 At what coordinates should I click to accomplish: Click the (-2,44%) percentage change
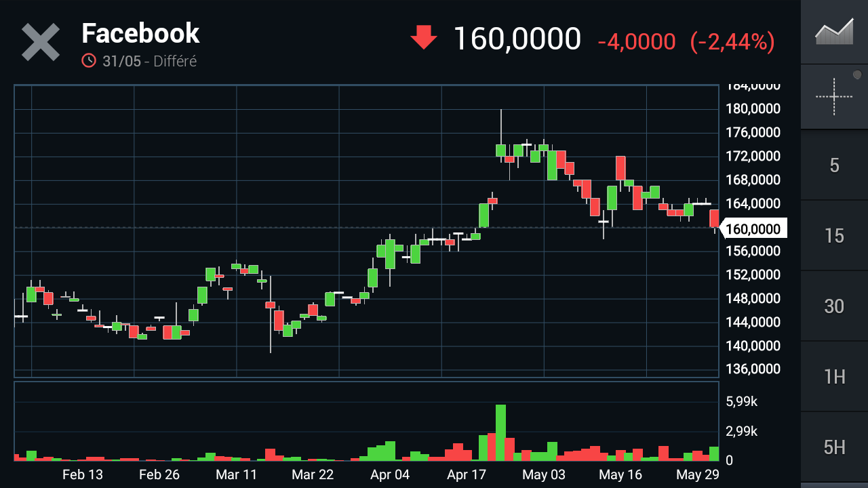732,41
